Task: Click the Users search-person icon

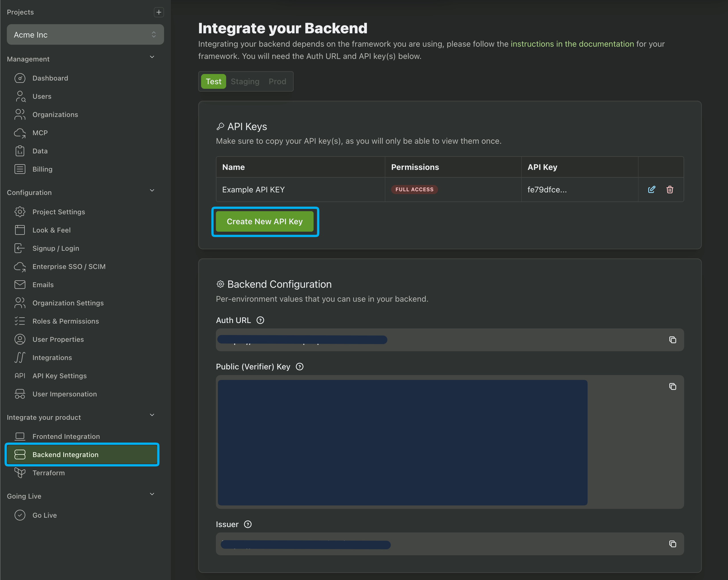Action: 20,96
